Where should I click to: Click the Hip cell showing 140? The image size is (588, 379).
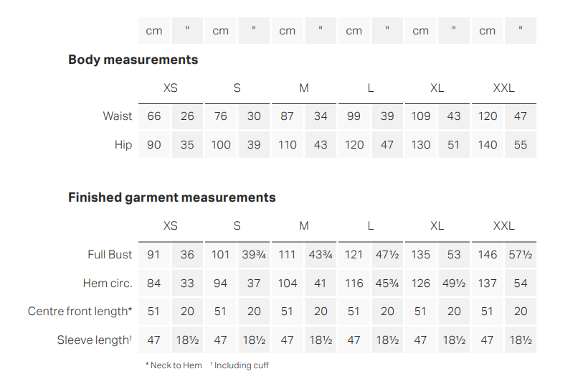click(488, 145)
